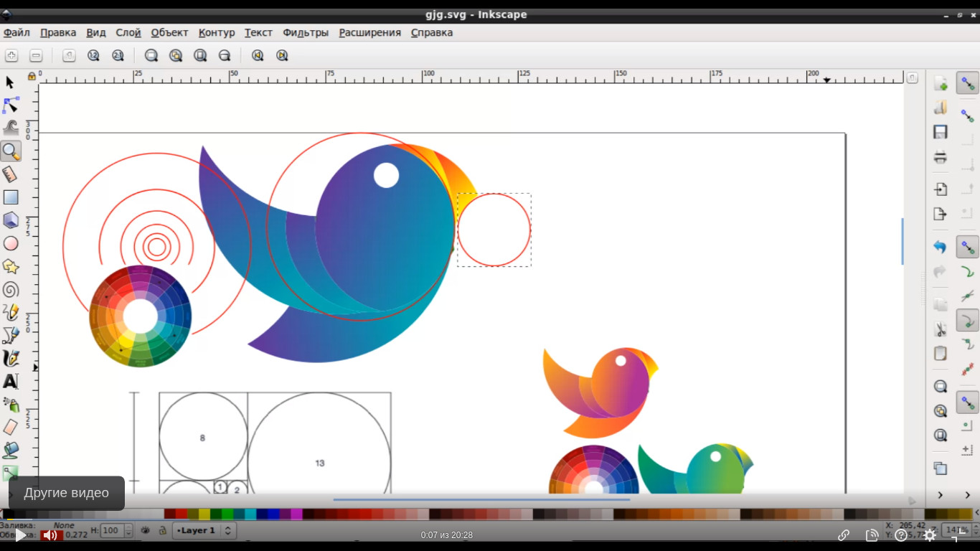Toggle snap to cusp nodes
980x551 pixels.
(x=967, y=320)
